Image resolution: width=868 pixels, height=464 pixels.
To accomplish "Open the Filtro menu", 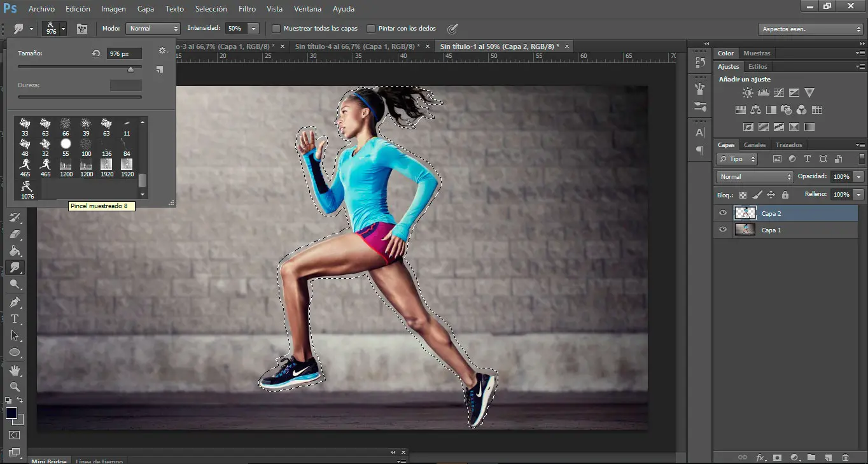I will [x=247, y=9].
